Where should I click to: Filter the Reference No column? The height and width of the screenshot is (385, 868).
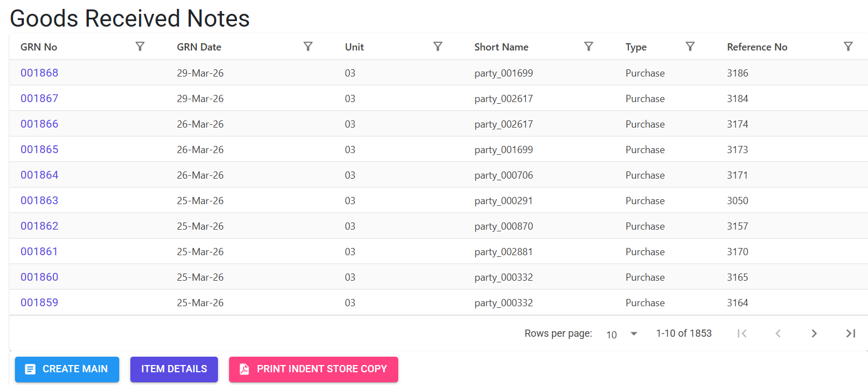(x=848, y=47)
